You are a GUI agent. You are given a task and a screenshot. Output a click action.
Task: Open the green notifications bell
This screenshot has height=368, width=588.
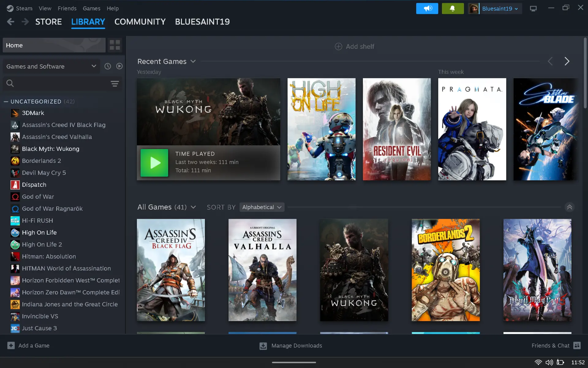point(453,9)
